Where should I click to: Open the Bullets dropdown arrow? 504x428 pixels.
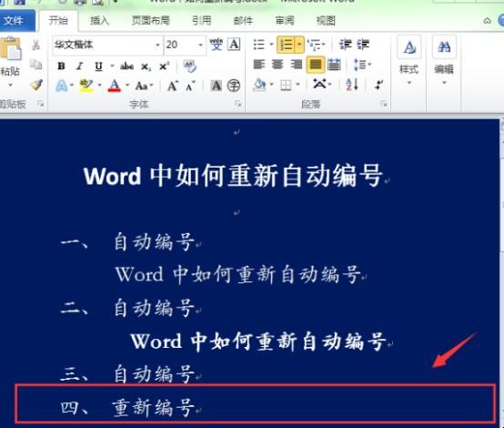271,45
